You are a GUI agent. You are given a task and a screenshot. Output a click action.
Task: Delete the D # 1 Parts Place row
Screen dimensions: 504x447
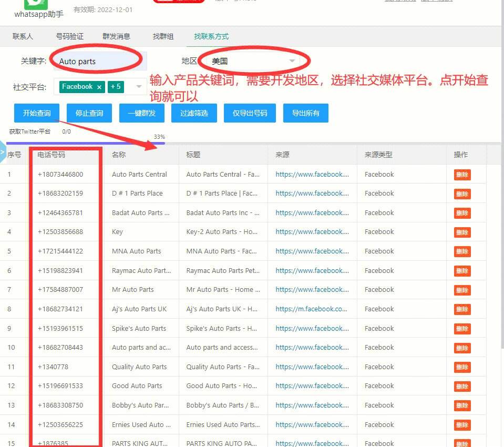click(x=462, y=194)
